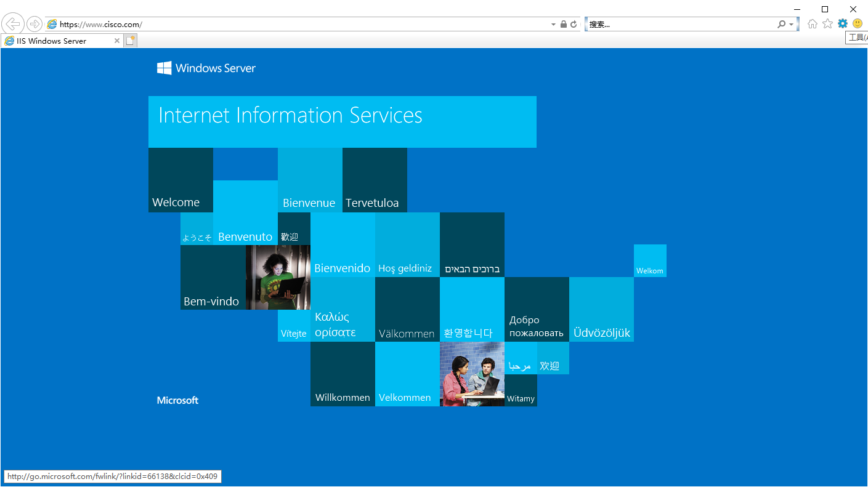Screen dimensions: 868x487
Task: Click the Welcome tile
Action: pyautogui.click(x=180, y=180)
